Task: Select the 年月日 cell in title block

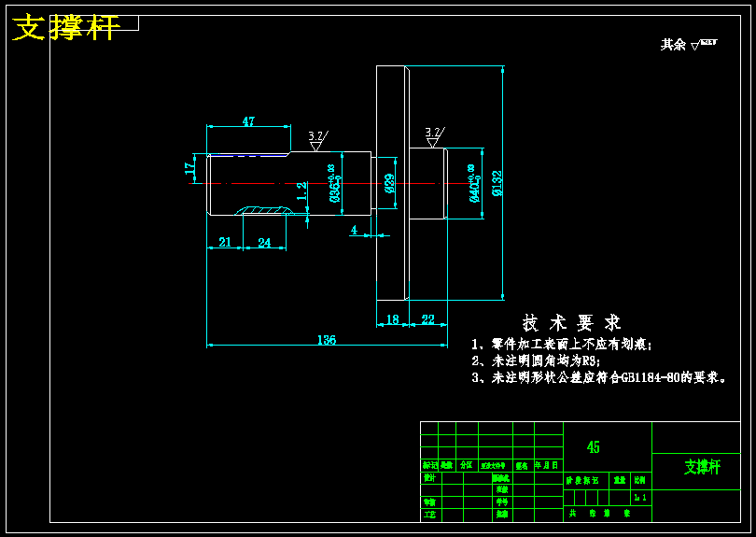Action: click(x=548, y=465)
